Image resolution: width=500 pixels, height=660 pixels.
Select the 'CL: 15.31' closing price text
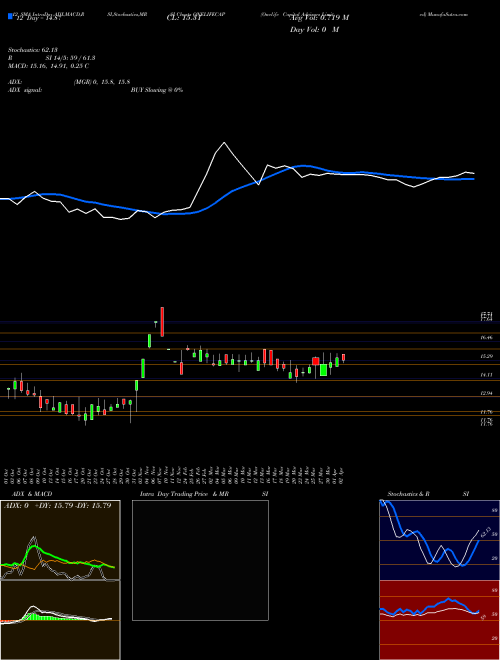tap(185, 18)
